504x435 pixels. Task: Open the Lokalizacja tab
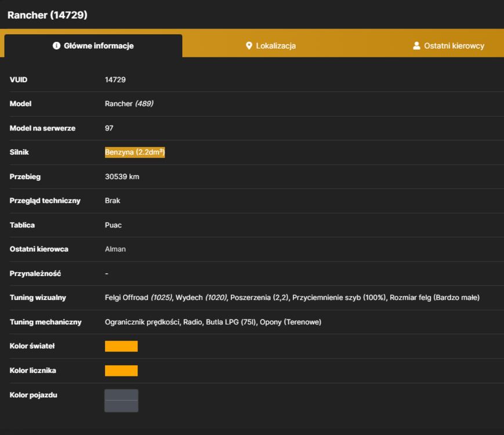[x=271, y=46]
